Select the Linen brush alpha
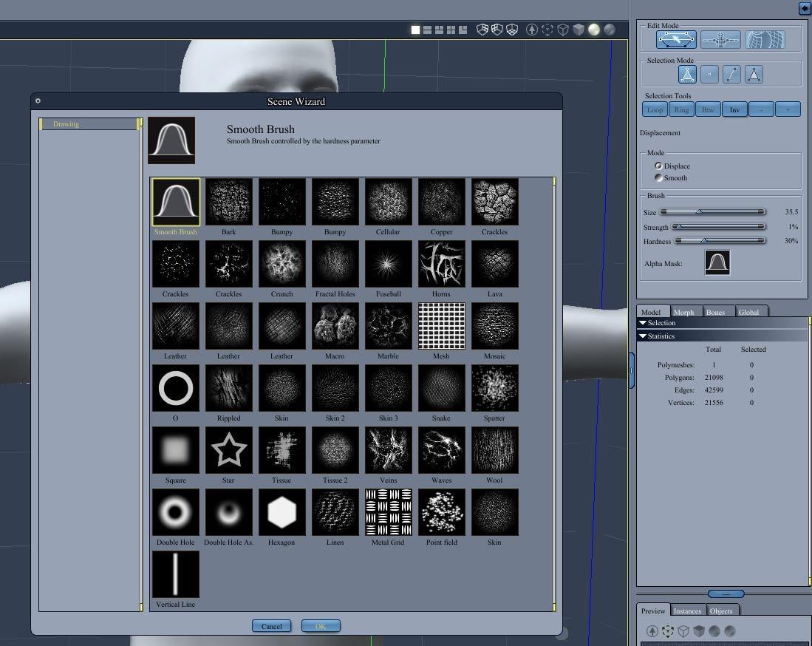The width and height of the screenshot is (812, 646). [x=335, y=512]
